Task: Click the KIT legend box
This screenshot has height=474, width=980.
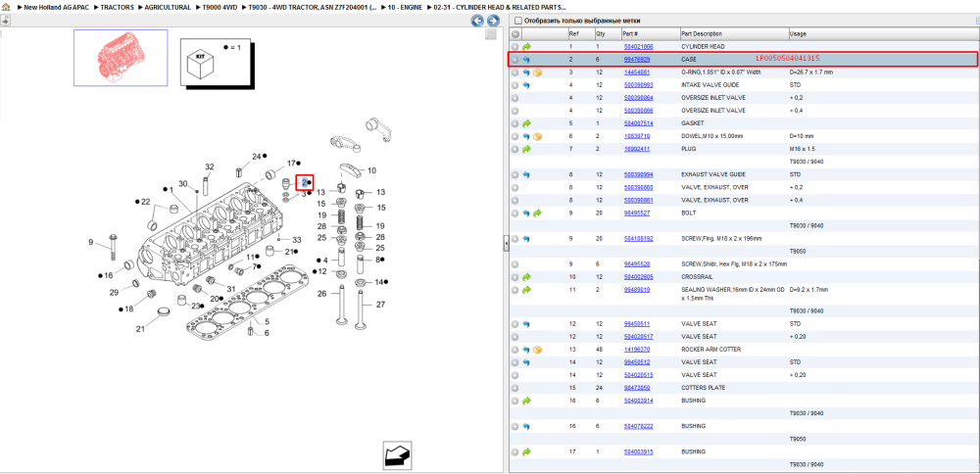Action: click(216, 62)
